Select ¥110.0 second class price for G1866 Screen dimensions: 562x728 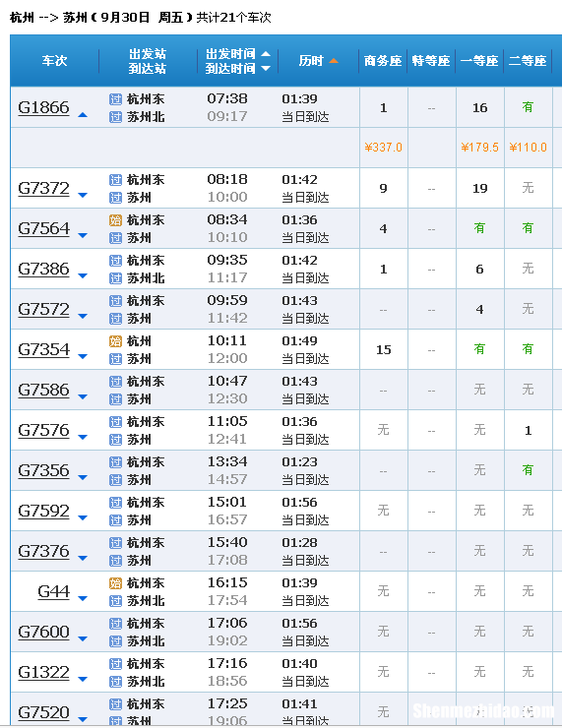click(x=529, y=148)
